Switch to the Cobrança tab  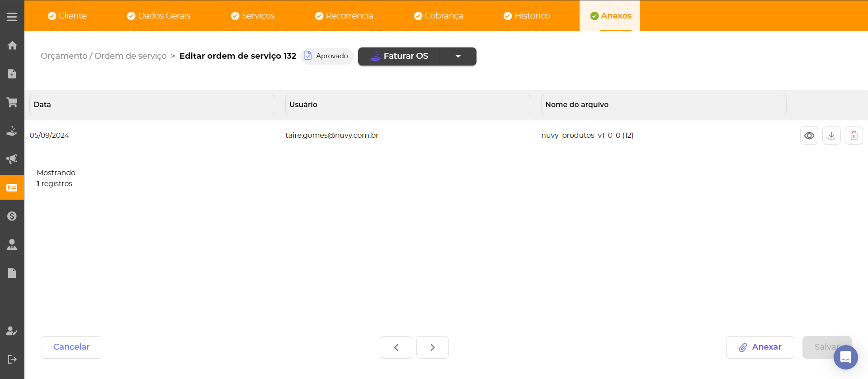click(x=439, y=16)
